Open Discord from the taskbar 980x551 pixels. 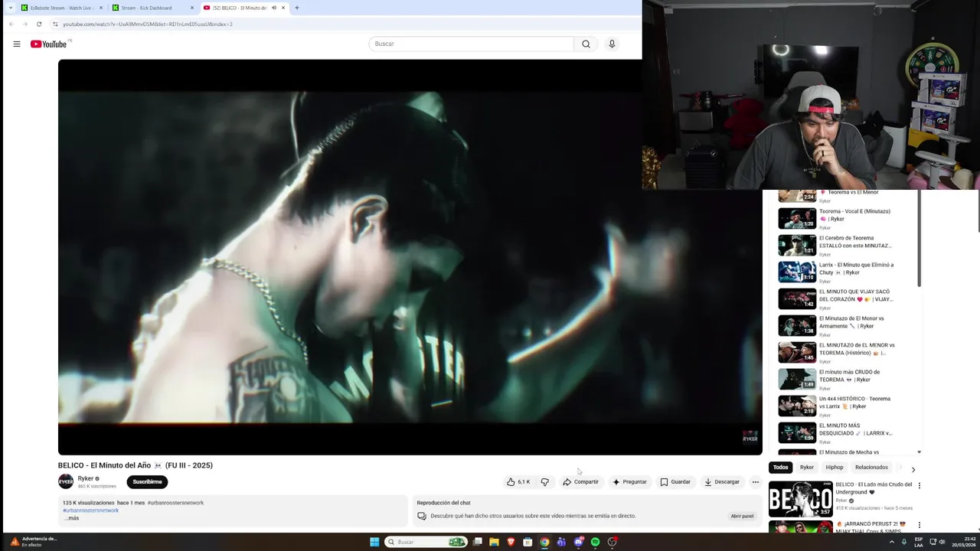pos(578,542)
